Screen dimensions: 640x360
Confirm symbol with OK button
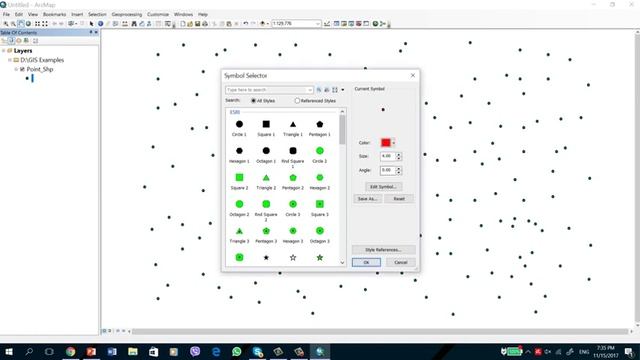coord(366,262)
